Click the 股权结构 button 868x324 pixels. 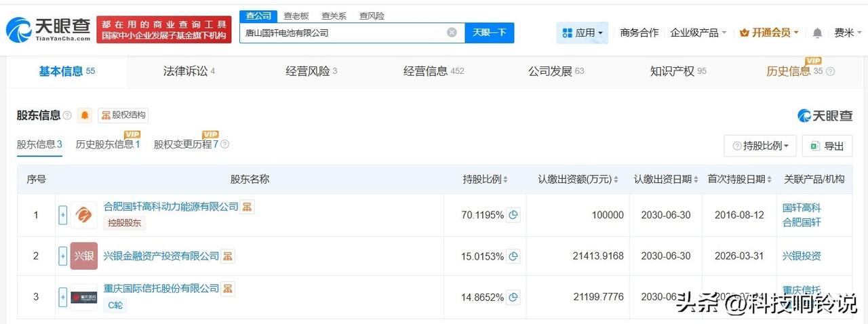point(123,115)
